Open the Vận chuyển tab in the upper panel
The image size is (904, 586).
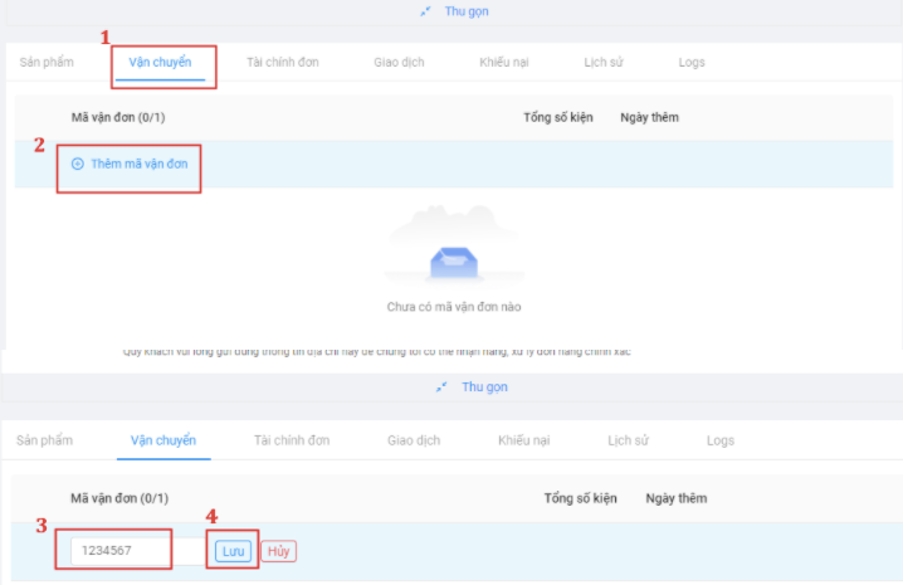coord(160,62)
